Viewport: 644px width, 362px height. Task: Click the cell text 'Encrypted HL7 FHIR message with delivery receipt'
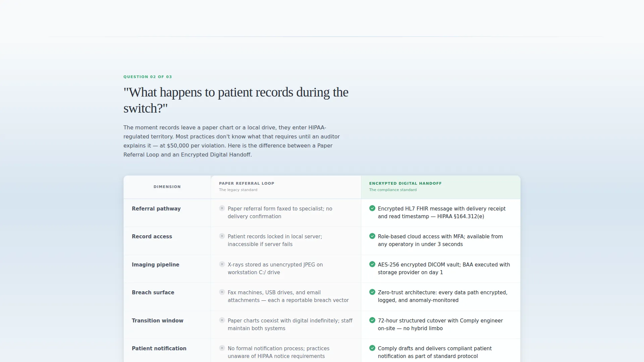tap(442, 213)
